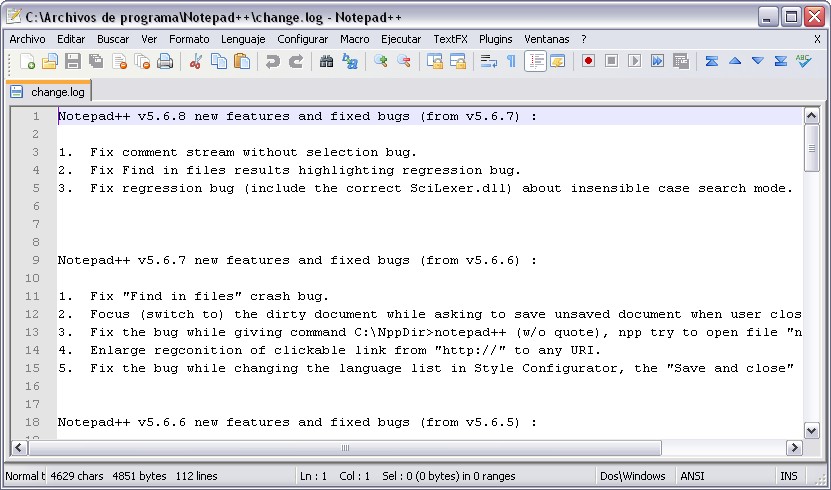
Task: Click the "Notepad++ v5.6.7 new features" line
Action: pyautogui.click(x=297, y=260)
